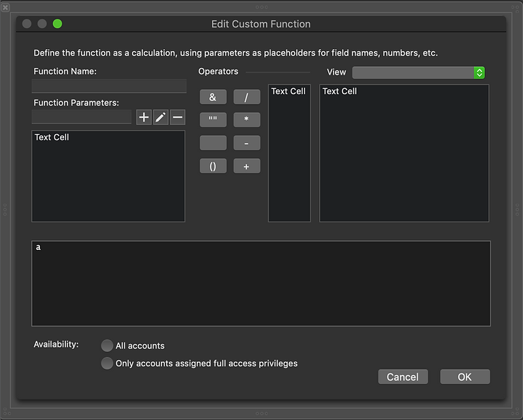Edit the parameter using the pencil icon
Image resolution: width=523 pixels, height=420 pixels.
(x=161, y=117)
